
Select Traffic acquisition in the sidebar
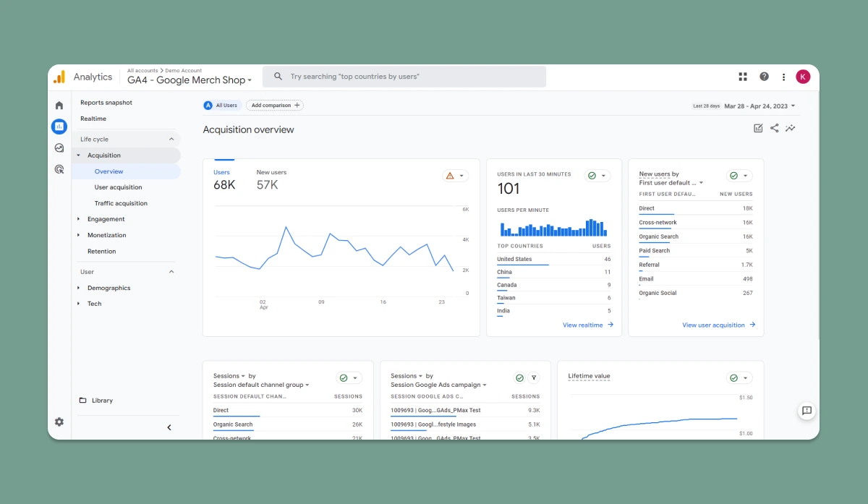pos(121,203)
